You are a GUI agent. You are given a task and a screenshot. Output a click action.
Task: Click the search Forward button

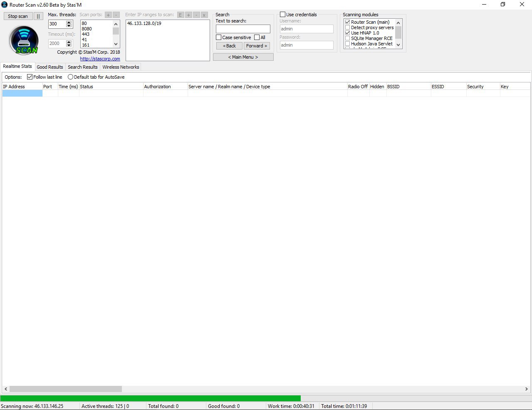[257, 46]
